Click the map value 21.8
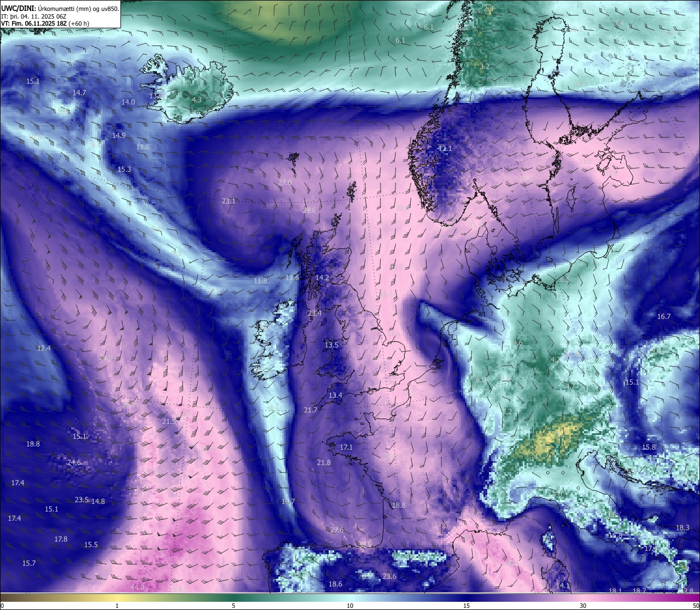 coord(324,462)
